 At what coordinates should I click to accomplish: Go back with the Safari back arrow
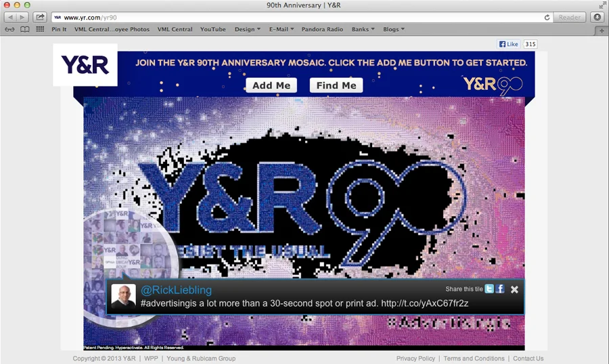10,17
